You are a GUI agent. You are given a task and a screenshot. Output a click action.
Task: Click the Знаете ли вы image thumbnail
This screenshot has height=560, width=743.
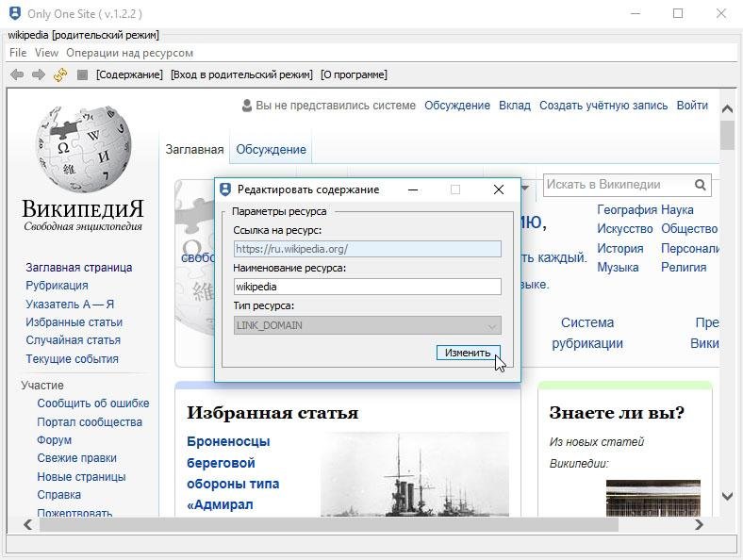click(653, 498)
